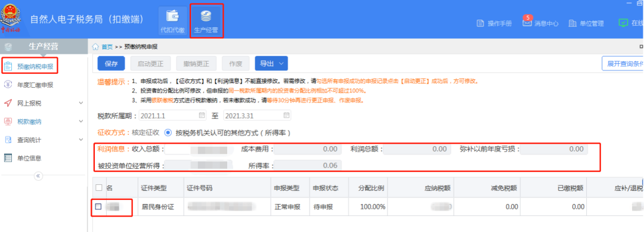The image size is (644, 232).
Task: Click 预缴纳税申报 clipboard icon
Action: pyautogui.click(x=8, y=66)
